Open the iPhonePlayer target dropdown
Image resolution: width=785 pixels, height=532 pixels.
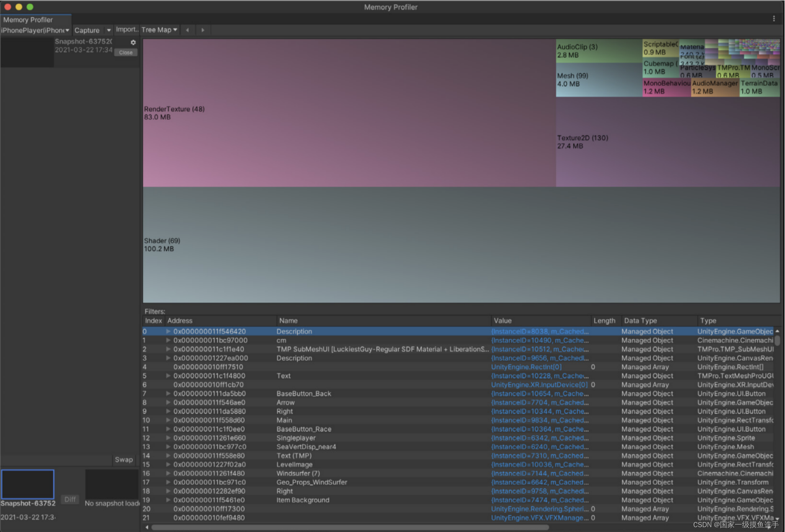click(x=35, y=30)
